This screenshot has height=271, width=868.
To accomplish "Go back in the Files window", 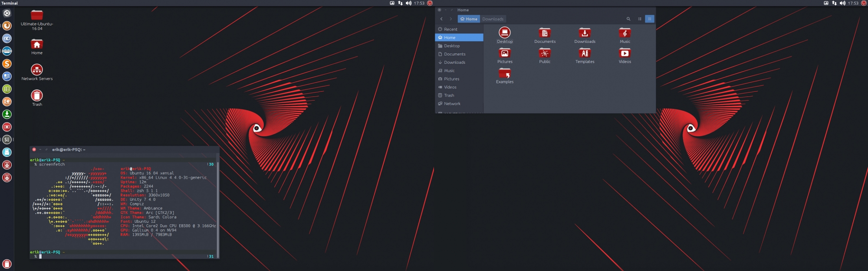I will (x=441, y=19).
